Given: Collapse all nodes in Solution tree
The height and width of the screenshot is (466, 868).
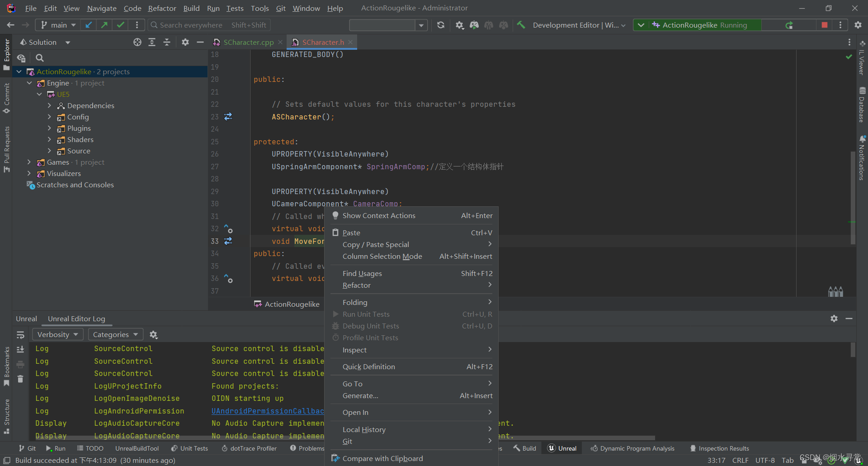Looking at the screenshot, I should 167,42.
